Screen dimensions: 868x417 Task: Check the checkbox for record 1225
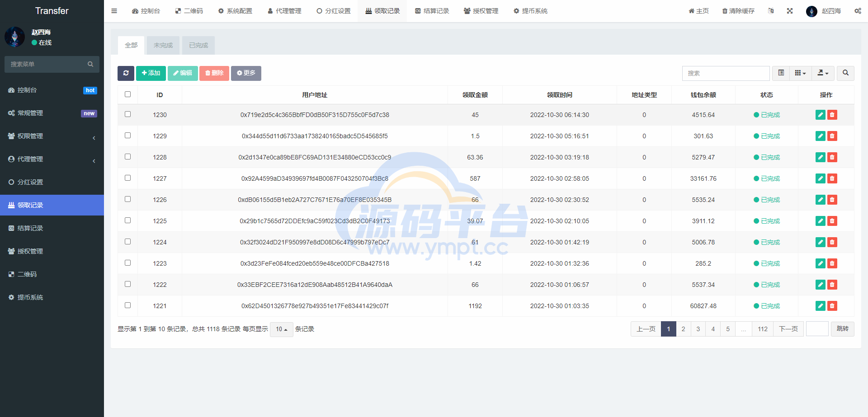127,220
